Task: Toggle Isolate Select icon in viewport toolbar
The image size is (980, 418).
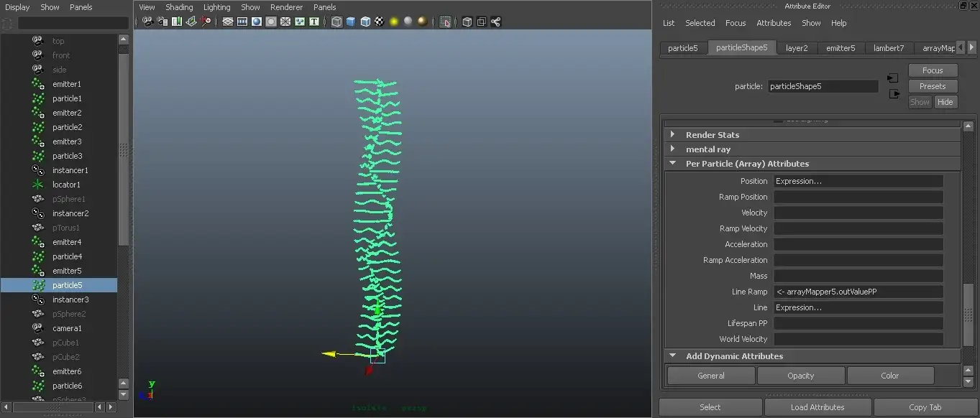Action: [x=445, y=22]
